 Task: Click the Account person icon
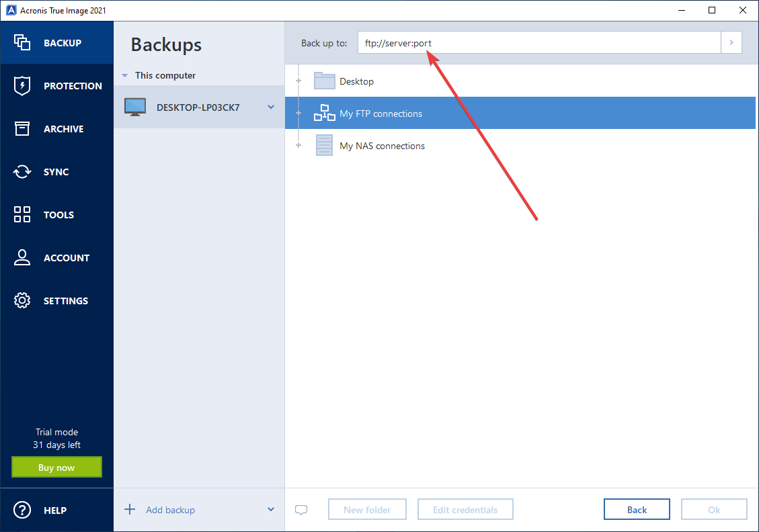click(22, 257)
